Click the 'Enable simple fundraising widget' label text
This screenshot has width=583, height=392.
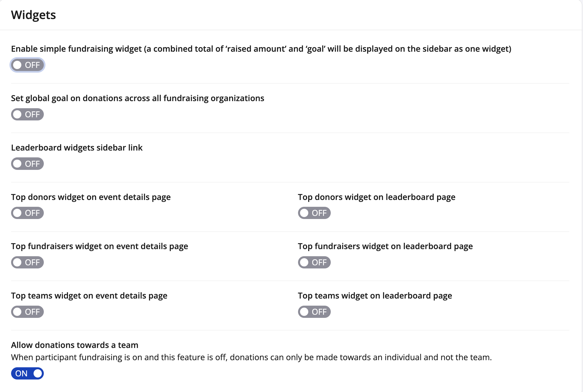(261, 49)
